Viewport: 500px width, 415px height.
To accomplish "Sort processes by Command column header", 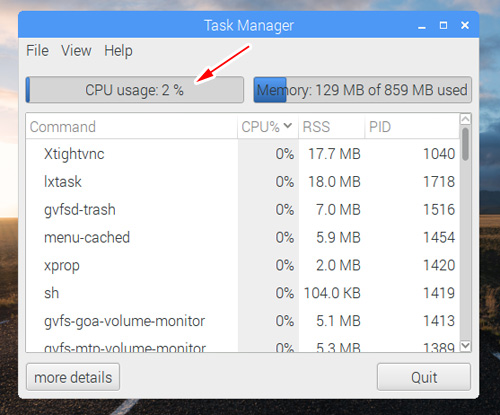I will (132, 127).
